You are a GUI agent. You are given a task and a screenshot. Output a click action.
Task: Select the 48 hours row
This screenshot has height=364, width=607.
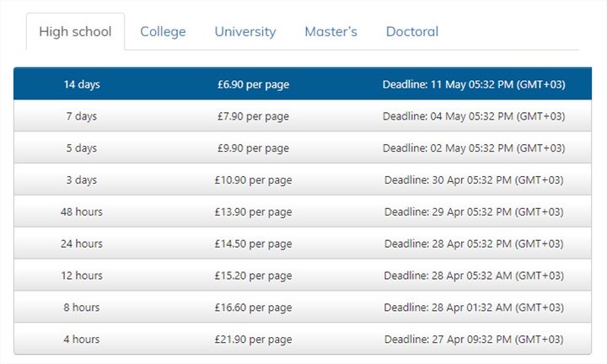coord(303,211)
